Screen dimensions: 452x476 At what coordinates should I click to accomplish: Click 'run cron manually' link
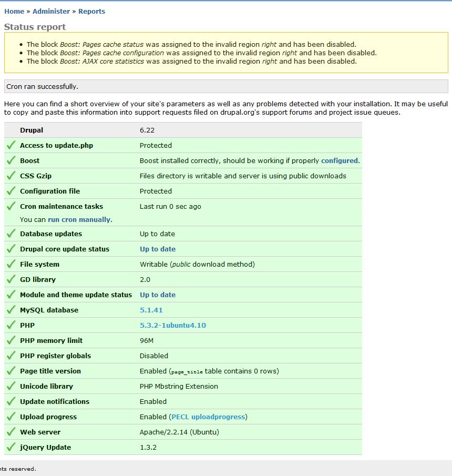(79, 219)
